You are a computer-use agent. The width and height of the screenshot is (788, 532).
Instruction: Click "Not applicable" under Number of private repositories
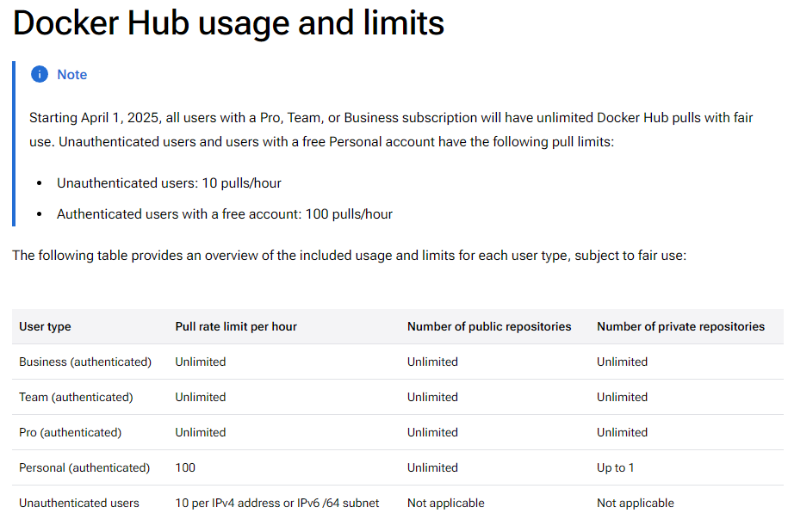point(636,503)
